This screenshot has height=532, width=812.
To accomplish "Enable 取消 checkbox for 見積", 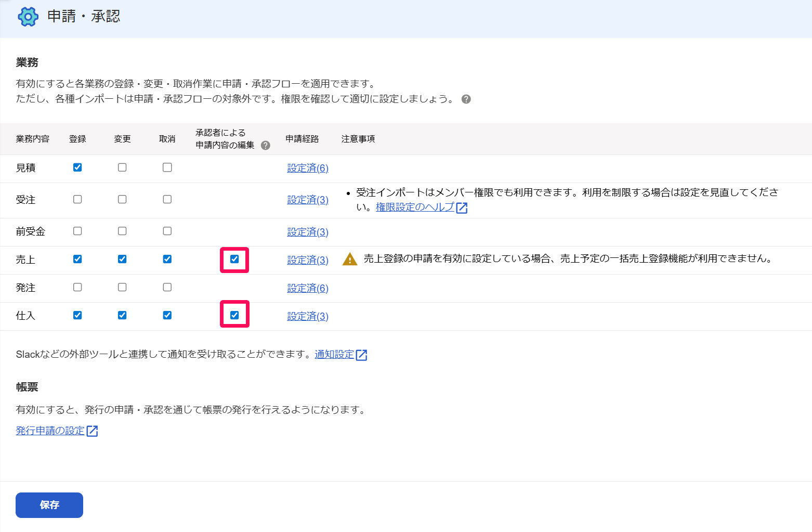I will [x=167, y=167].
